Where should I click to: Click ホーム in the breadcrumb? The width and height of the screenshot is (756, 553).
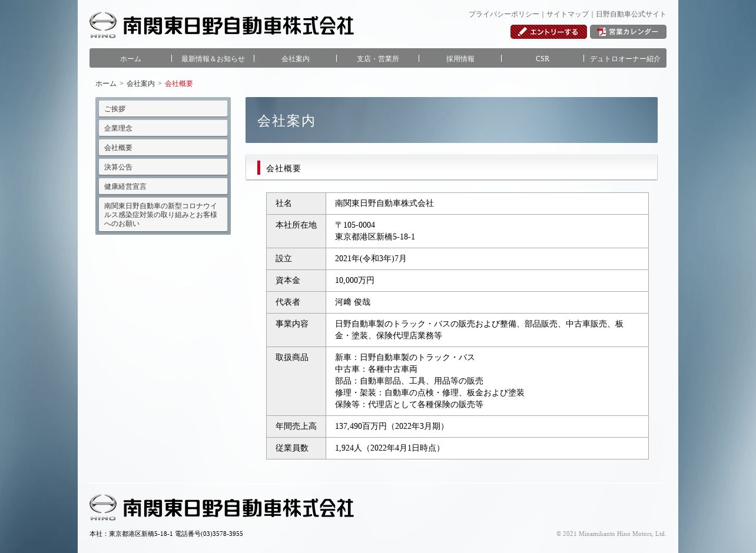coord(106,84)
